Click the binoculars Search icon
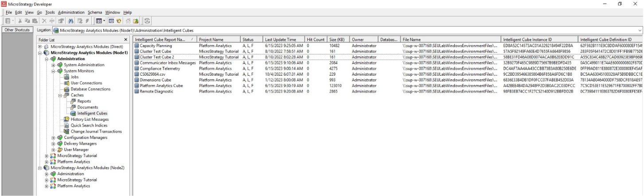The image size is (644, 196). (x=70, y=21)
